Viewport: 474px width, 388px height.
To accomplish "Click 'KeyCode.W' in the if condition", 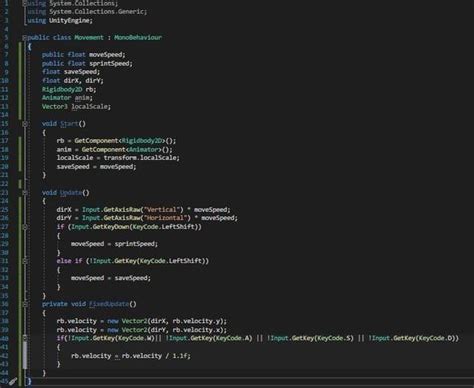I will (x=135, y=338).
